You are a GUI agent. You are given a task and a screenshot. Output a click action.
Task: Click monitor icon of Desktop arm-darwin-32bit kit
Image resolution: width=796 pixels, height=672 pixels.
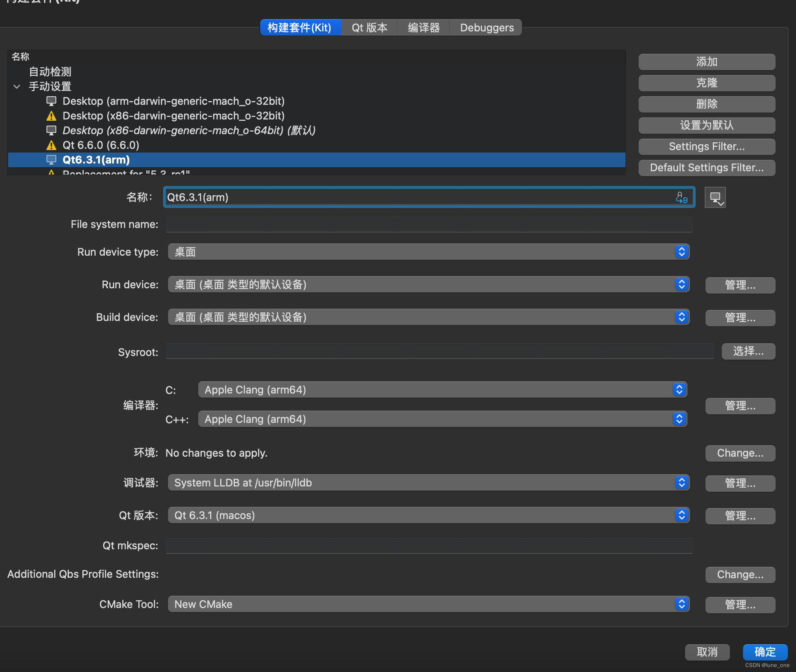pyautogui.click(x=51, y=101)
